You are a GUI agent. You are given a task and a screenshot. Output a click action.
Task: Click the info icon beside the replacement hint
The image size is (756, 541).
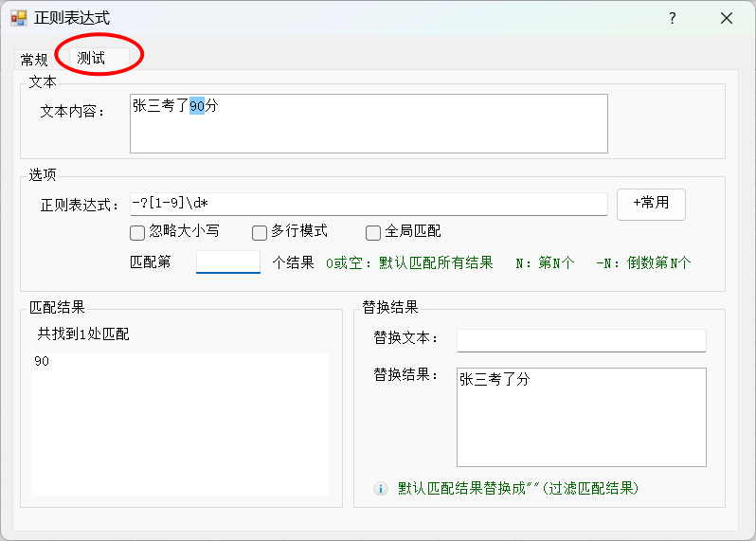[381, 489]
